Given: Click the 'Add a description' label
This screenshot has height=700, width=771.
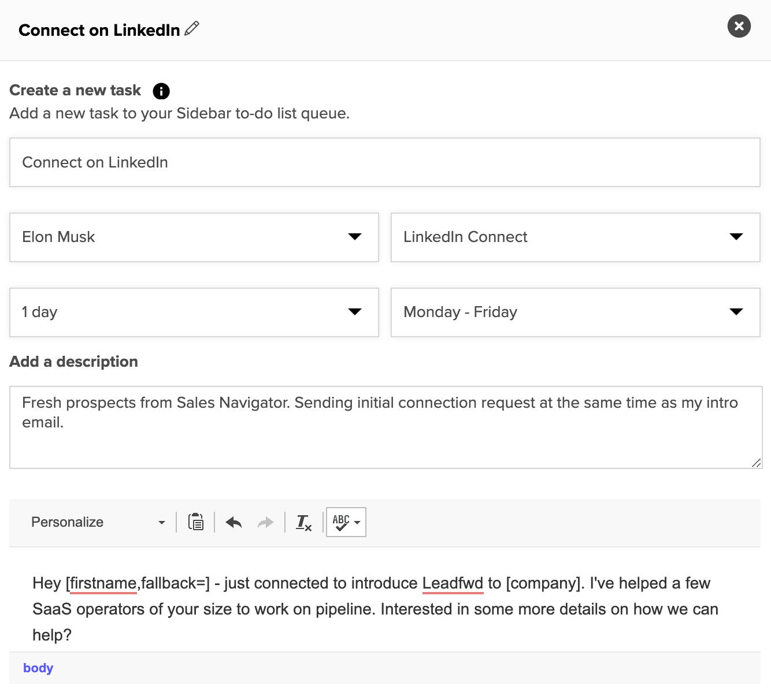Looking at the screenshot, I should pyautogui.click(x=74, y=362).
